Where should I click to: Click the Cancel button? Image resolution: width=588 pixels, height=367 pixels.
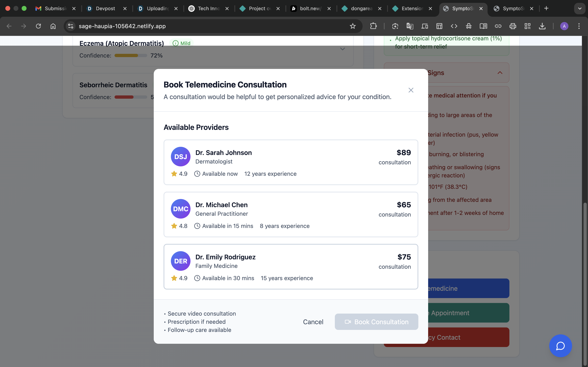pos(313,322)
